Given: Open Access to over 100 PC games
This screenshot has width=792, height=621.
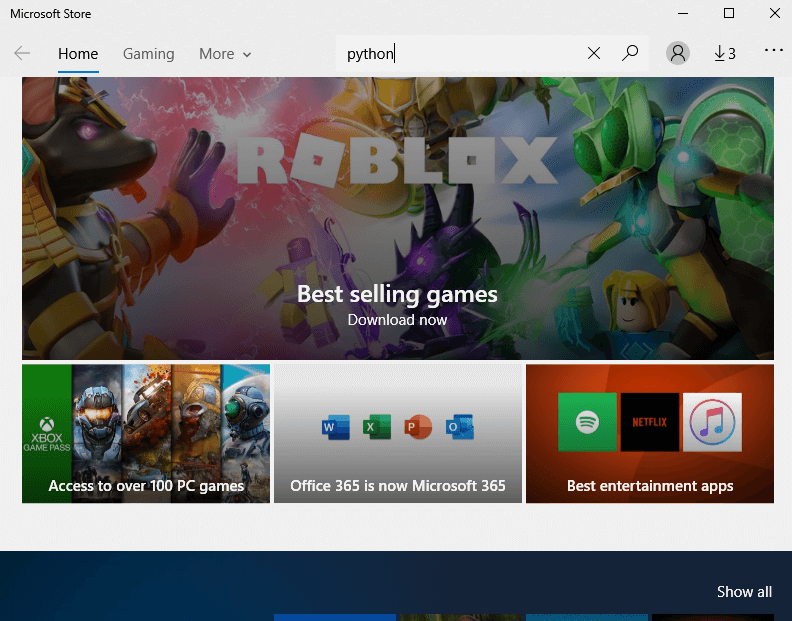Looking at the screenshot, I should pos(146,434).
